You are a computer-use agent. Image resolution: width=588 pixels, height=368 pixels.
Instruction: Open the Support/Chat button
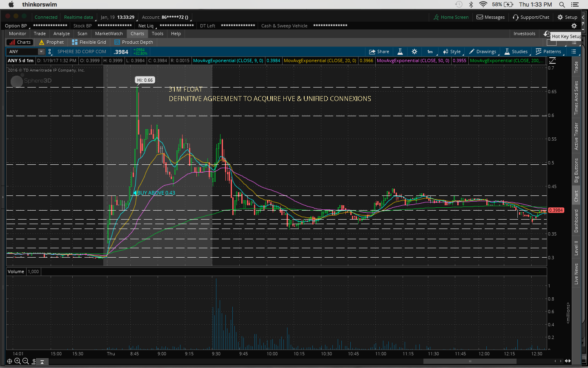coord(531,17)
